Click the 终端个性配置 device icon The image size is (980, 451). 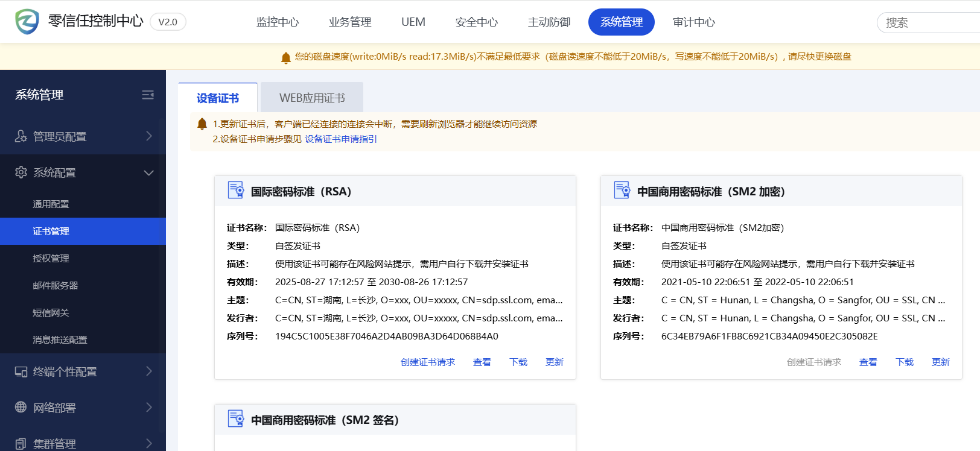(x=21, y=371)
